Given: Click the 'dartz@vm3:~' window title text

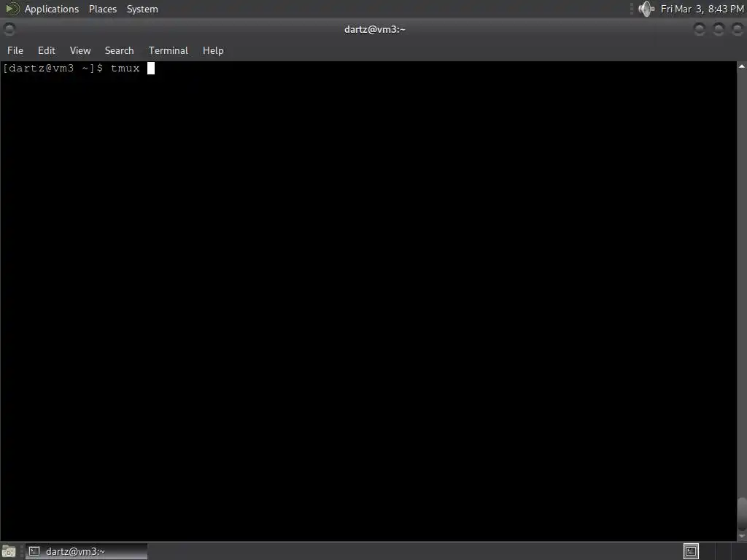Looking at the screenshot, I should coord(374,29).
